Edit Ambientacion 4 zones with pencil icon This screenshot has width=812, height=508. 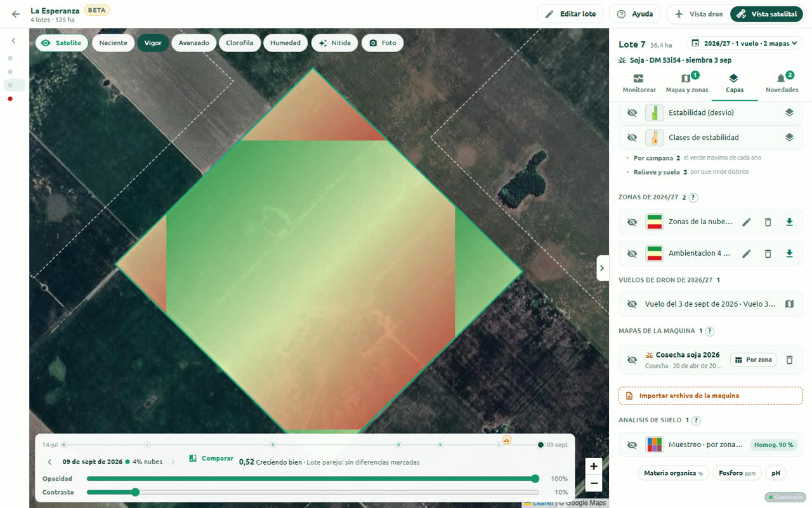point(747,254)
